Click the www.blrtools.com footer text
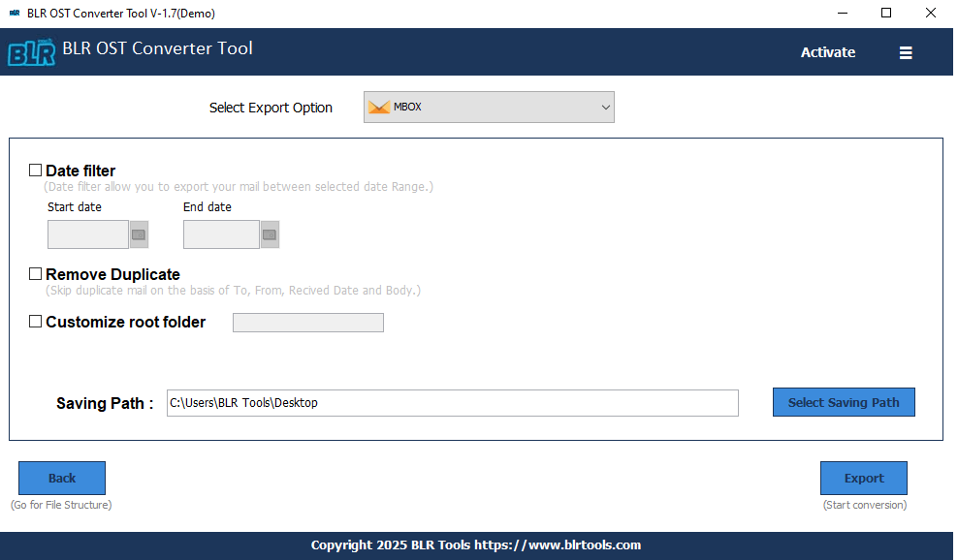958x560 pixels. tap(558, 544)
